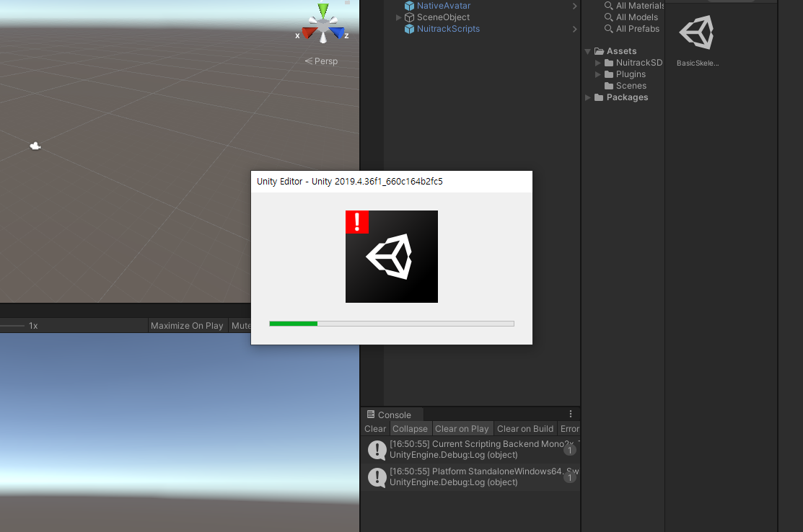Open the Plugins folder

pos(631,74)
